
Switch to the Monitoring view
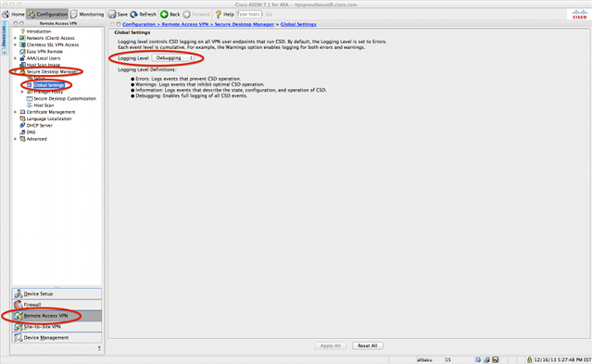pyautogui.click(x=87, y=14)
